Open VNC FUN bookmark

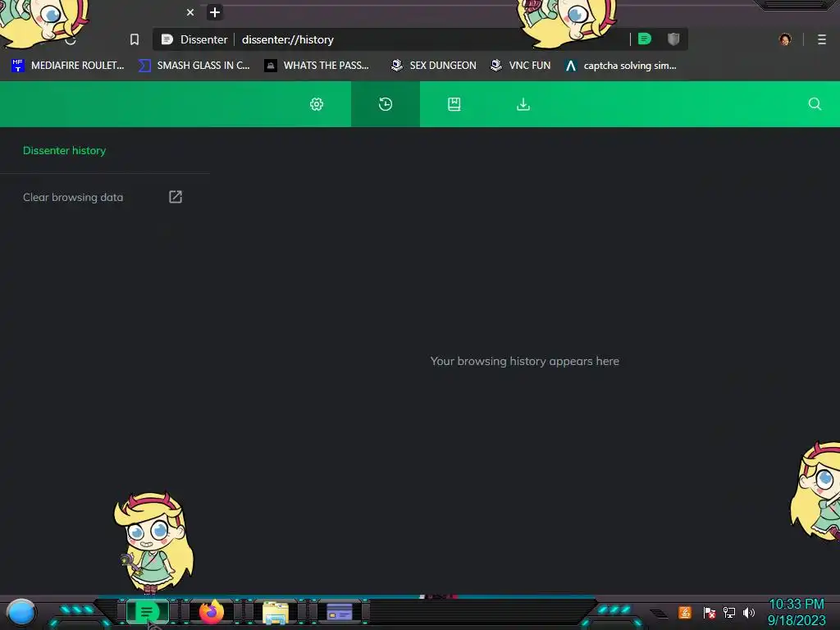pyautogui.click(x=521, y=66)
